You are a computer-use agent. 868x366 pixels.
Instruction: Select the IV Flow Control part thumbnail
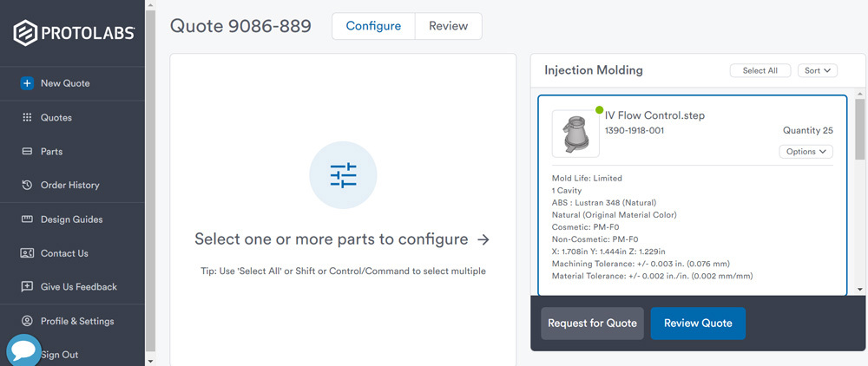(x=575, y=134)
